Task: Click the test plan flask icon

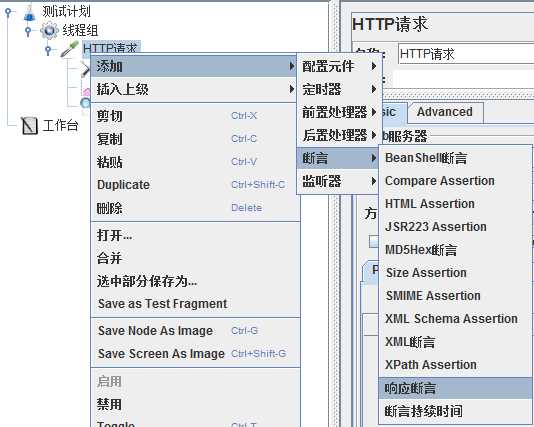Action: click(30, 12)
